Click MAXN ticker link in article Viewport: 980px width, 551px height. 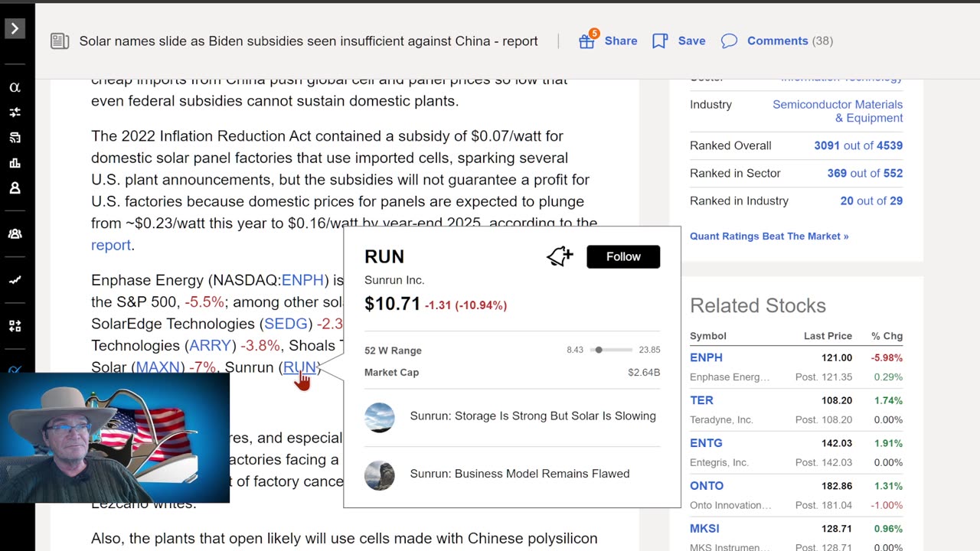pyautogui.click(x=158, y=367)
